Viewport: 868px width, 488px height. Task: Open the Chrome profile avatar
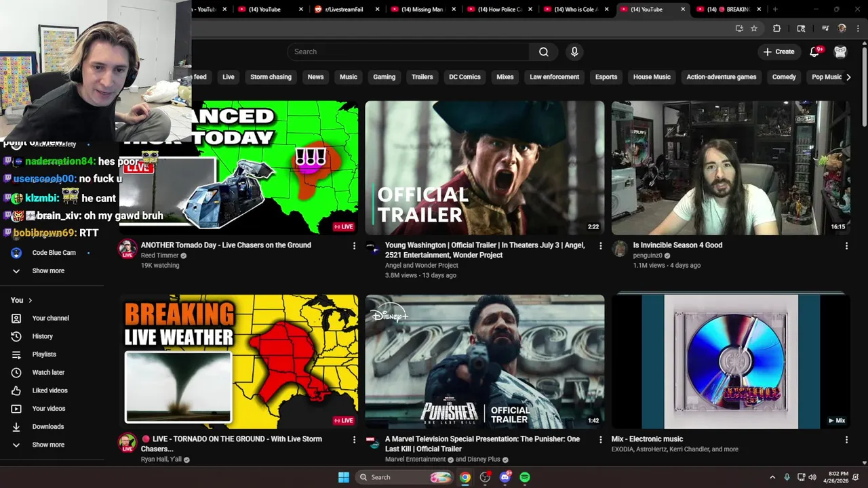842,28
